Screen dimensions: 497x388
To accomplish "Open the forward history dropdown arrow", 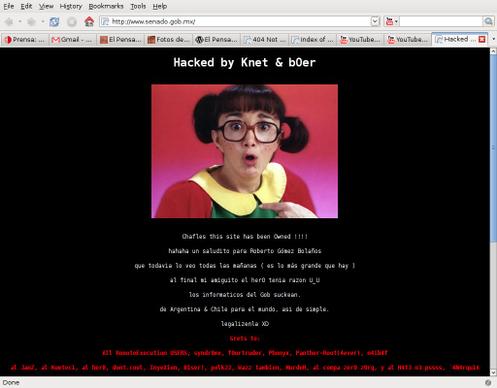I will pos(42,22).
